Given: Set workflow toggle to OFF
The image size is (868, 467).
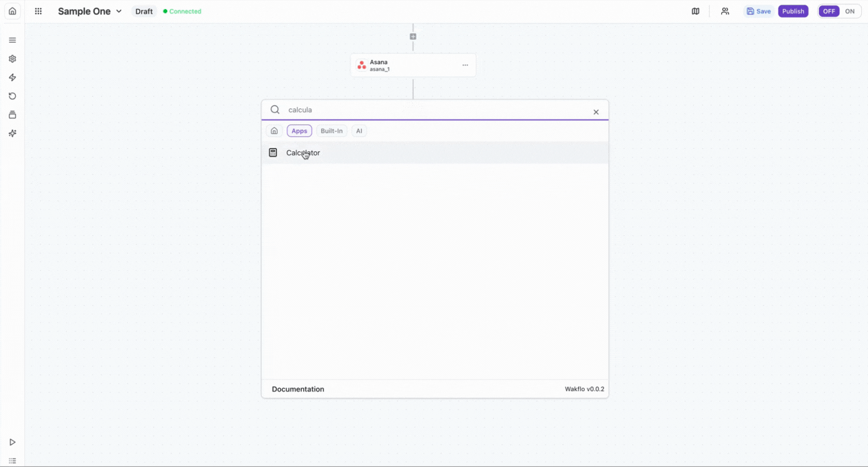Looking at the screenshot, I should [x=829, y=11].
